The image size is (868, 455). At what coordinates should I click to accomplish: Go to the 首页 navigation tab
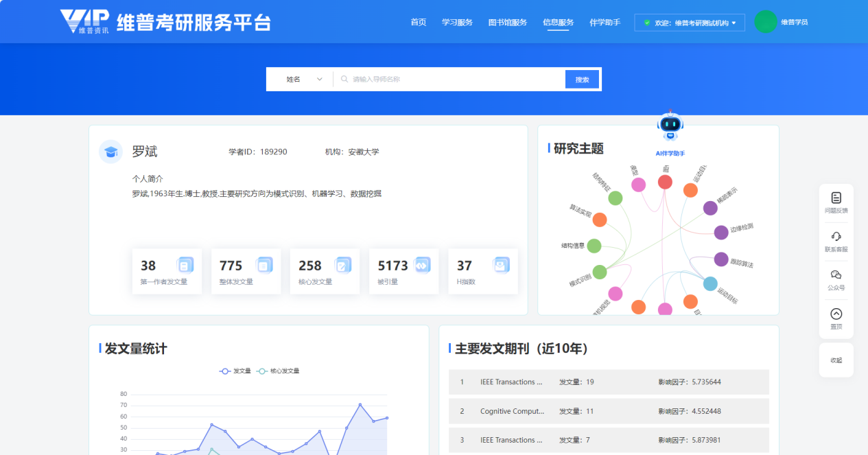(418, 23)
